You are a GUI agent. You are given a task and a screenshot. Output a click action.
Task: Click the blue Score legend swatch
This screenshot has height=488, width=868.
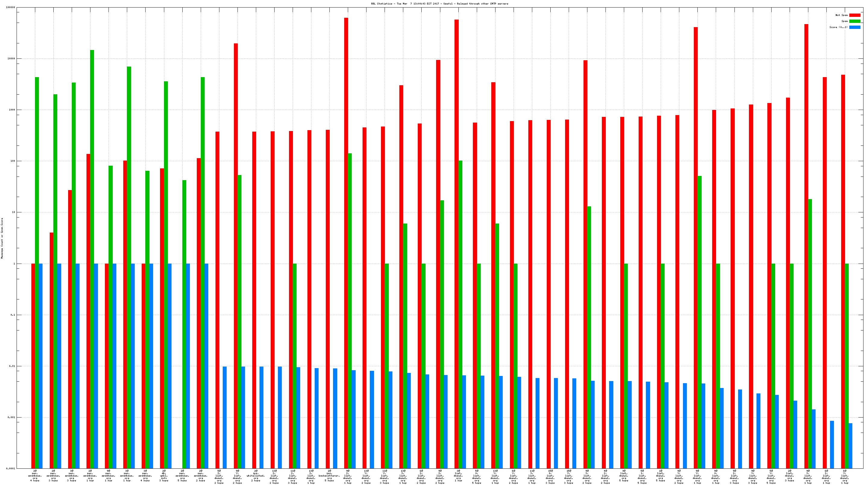pyautogui.click(x=854, y=27)
